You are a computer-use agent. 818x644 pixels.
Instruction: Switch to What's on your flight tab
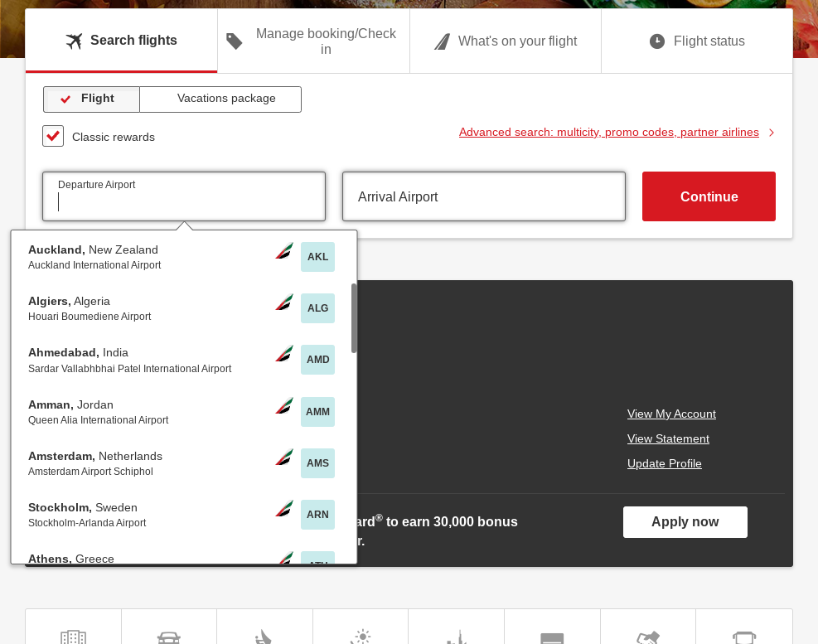[x=506, y=41]
